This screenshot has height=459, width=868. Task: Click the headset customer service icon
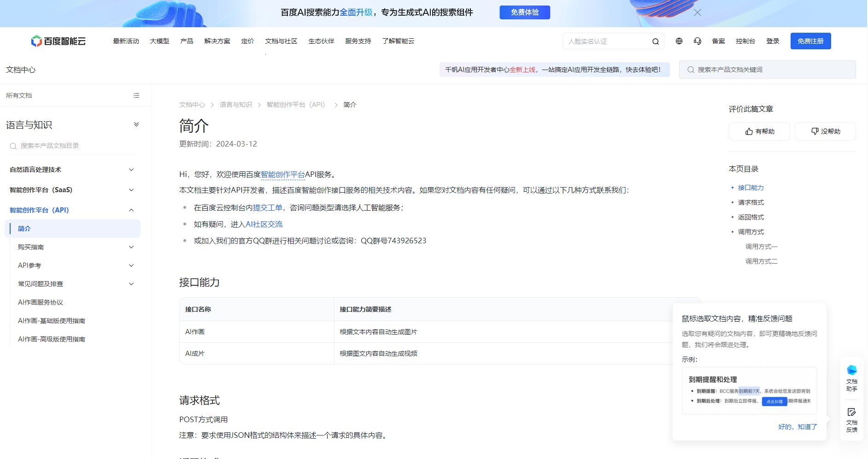click(x=698, y=41)
